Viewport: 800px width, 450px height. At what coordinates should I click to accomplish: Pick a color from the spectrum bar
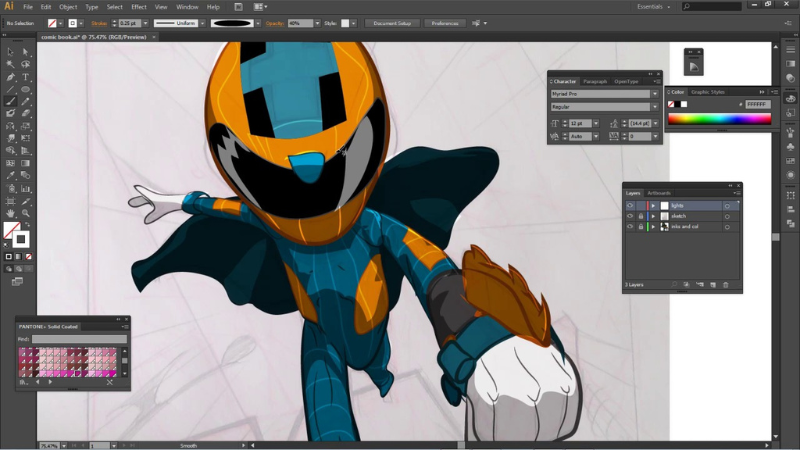pos(719,119)
